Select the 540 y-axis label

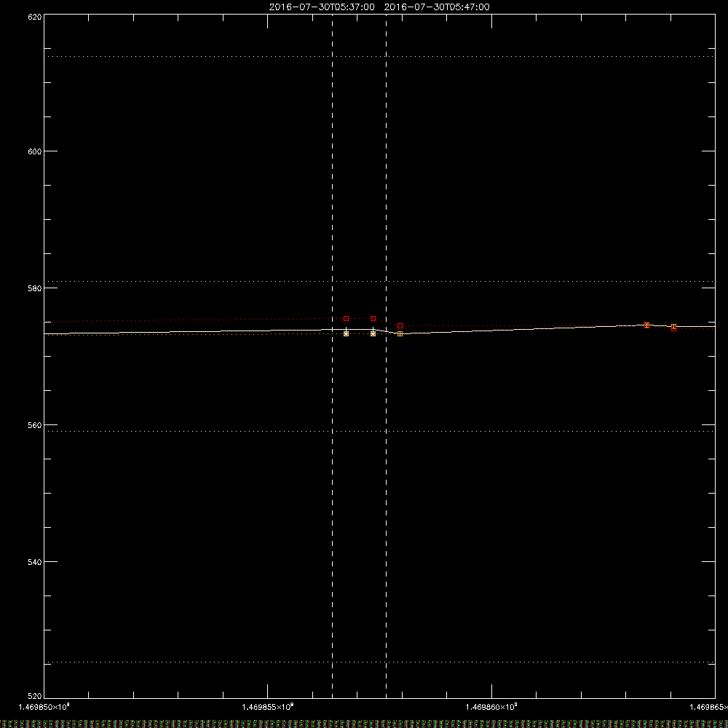tap(35, 562)
